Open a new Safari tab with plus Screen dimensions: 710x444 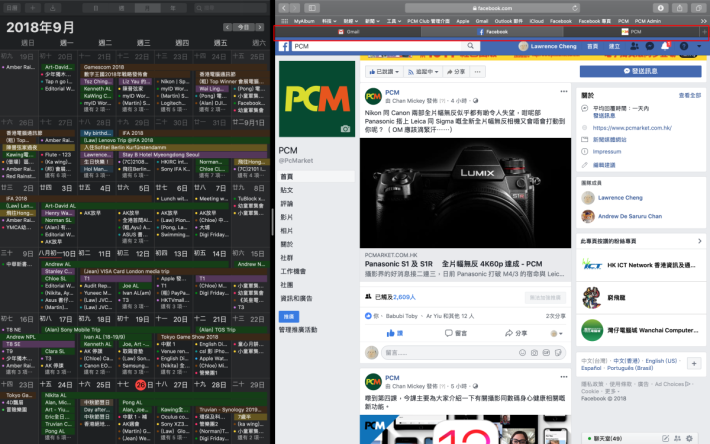pyautogui.click(x=704, y=32)
